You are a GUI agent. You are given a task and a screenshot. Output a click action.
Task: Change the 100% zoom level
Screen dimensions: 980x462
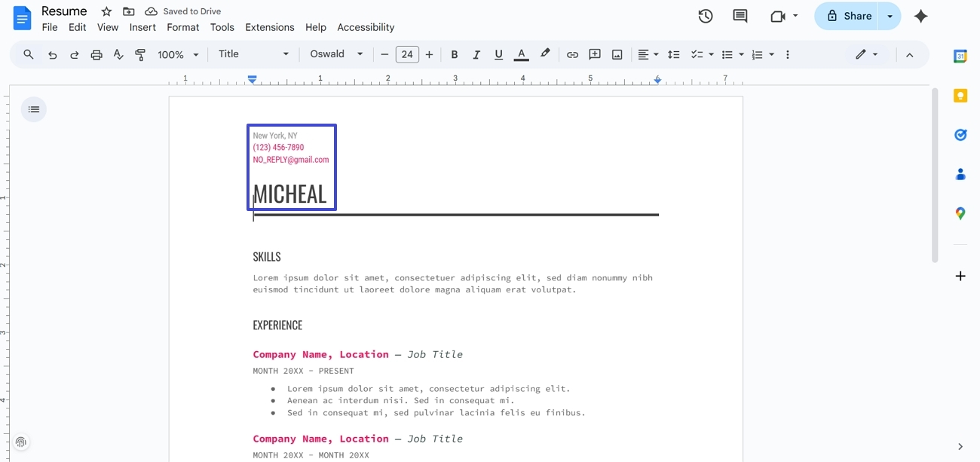click(x=178, y=54)
